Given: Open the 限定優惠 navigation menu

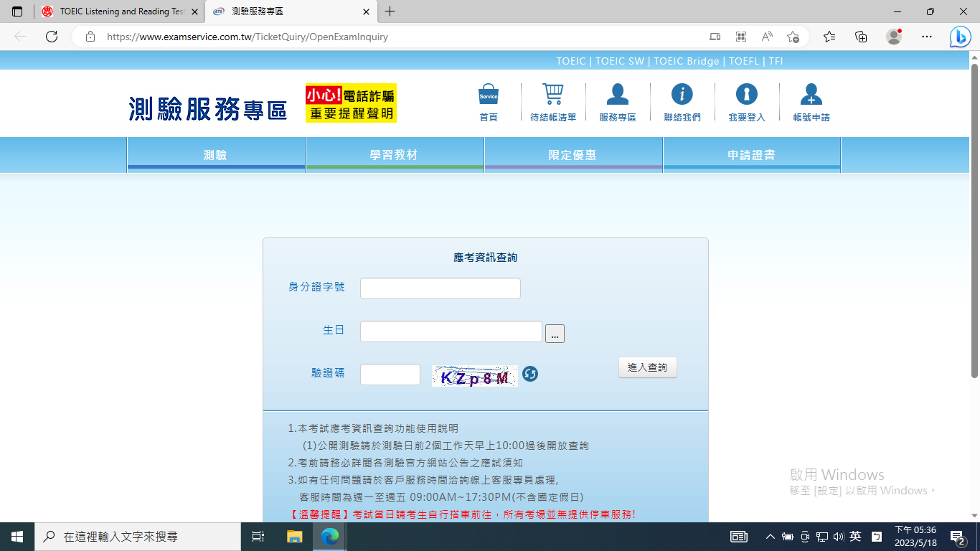Looking at the screenshot, I should pyautogui.click(x=573, y=154).
